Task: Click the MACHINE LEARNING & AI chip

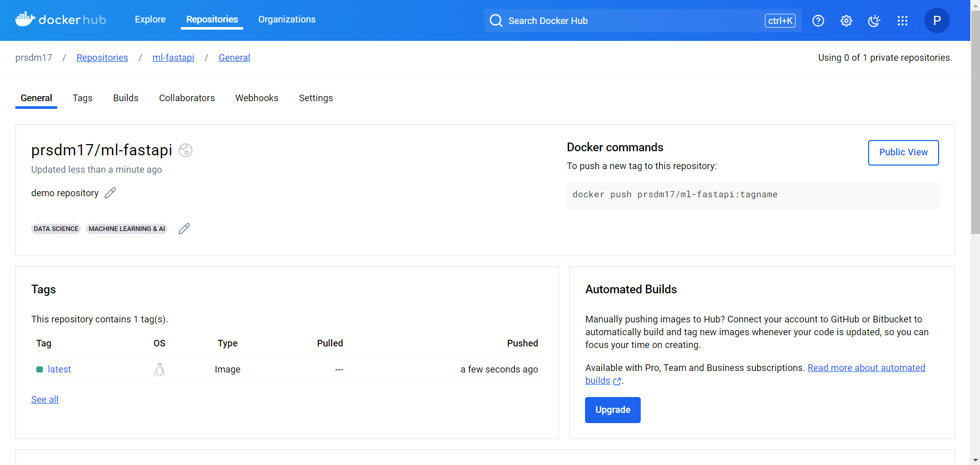Action: click(127, 229)
